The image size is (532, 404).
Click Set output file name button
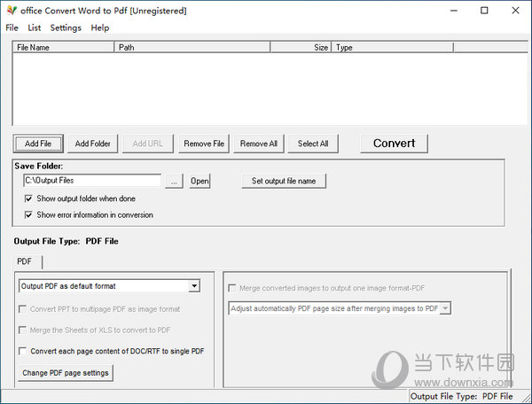(x=284, y=181)
